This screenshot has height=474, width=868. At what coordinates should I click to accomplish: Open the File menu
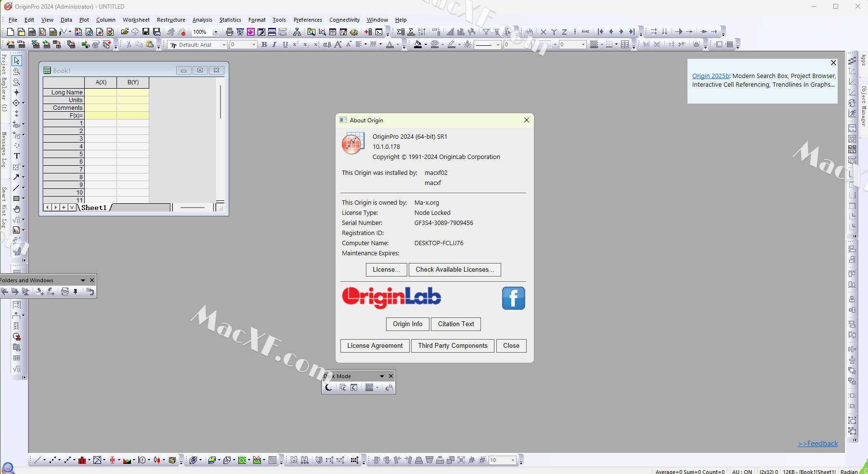pos(13,20)
